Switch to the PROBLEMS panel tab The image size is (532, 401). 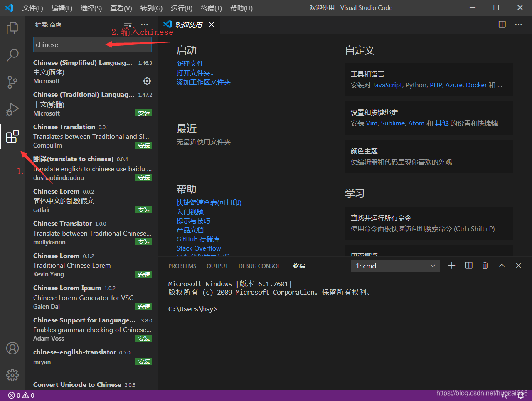[182, 266]
